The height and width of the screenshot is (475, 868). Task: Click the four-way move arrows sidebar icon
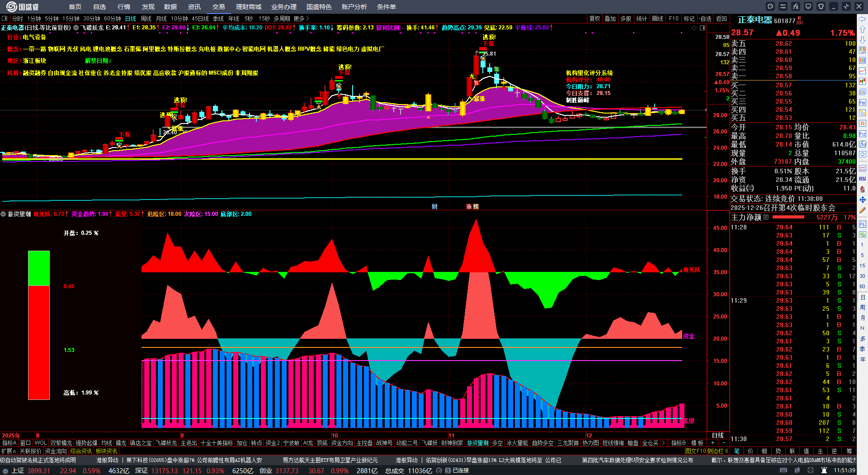863,199
